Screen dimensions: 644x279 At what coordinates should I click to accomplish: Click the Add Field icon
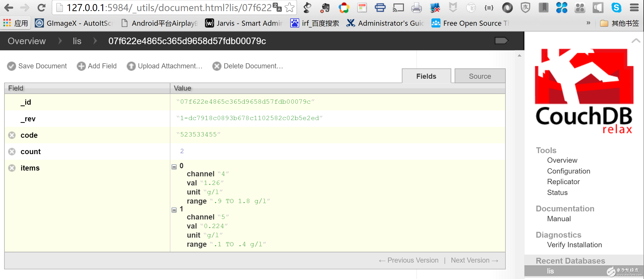click(x=81, y=66)
